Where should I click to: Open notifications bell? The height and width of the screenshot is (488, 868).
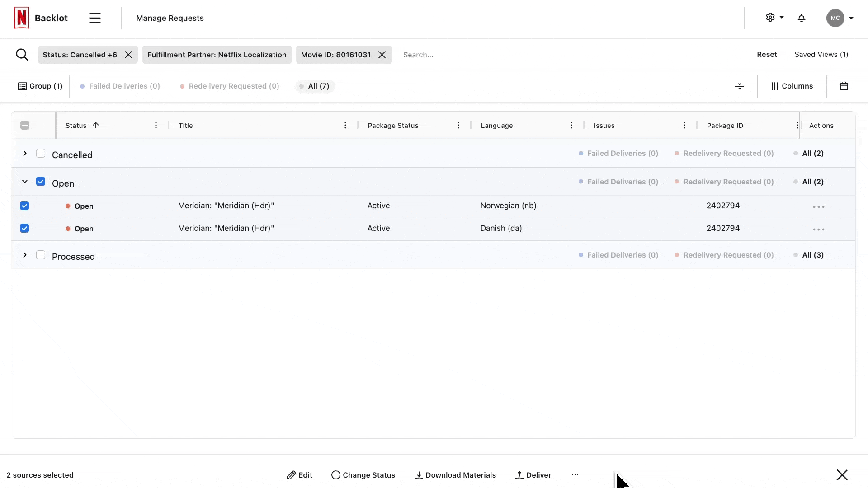click(x=802, y=18)
